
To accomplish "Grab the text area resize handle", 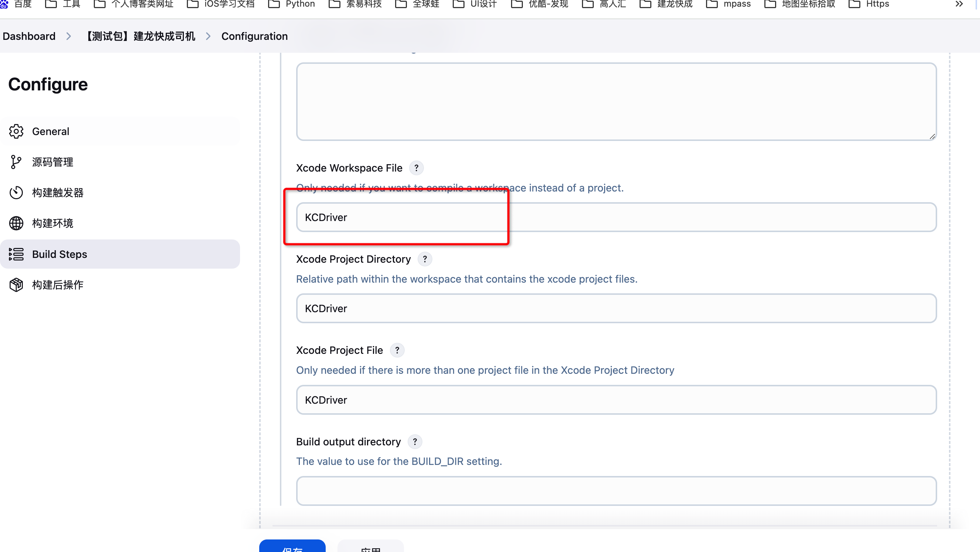I will [932, 137].
